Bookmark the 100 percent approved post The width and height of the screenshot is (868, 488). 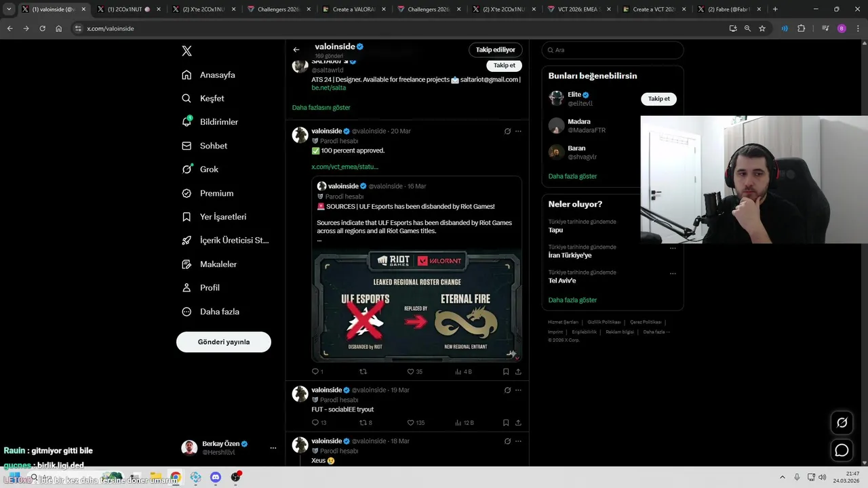506,372
